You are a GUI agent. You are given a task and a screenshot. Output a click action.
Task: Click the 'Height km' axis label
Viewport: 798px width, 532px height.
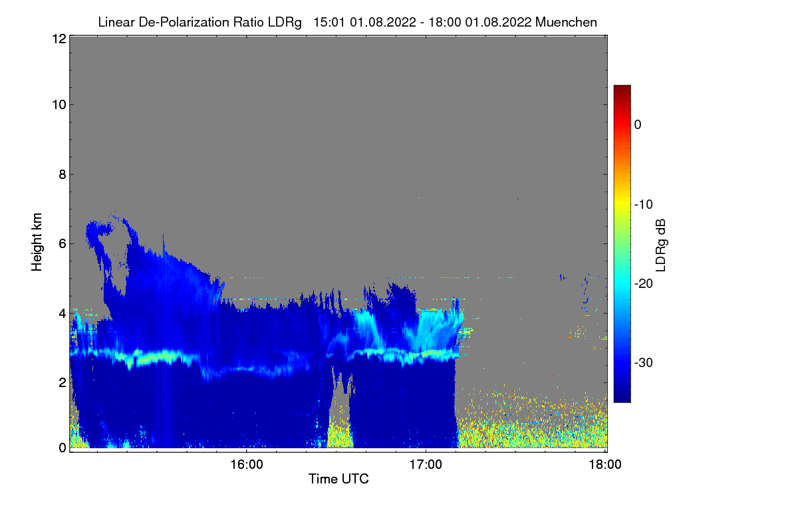coord(37,243)
